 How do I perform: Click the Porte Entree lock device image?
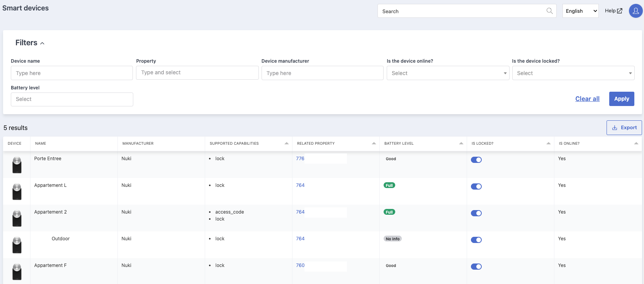(x=17, y=165)
